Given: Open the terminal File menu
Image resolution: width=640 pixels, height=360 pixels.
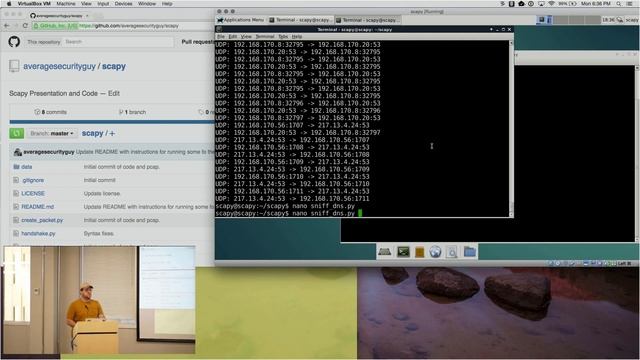Looking at the screenshot, I should pyautogui.click(x=221, y=36).
